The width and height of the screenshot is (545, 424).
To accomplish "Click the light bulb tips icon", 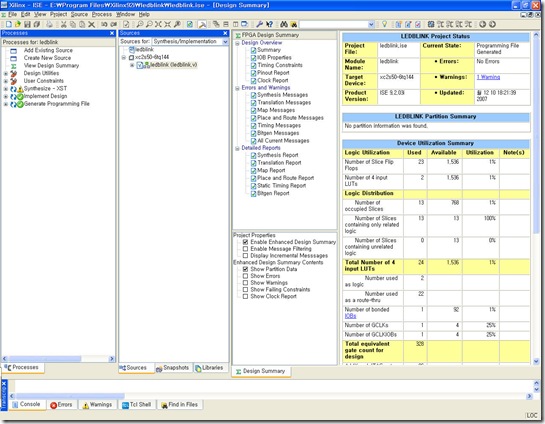I will 384,24.
